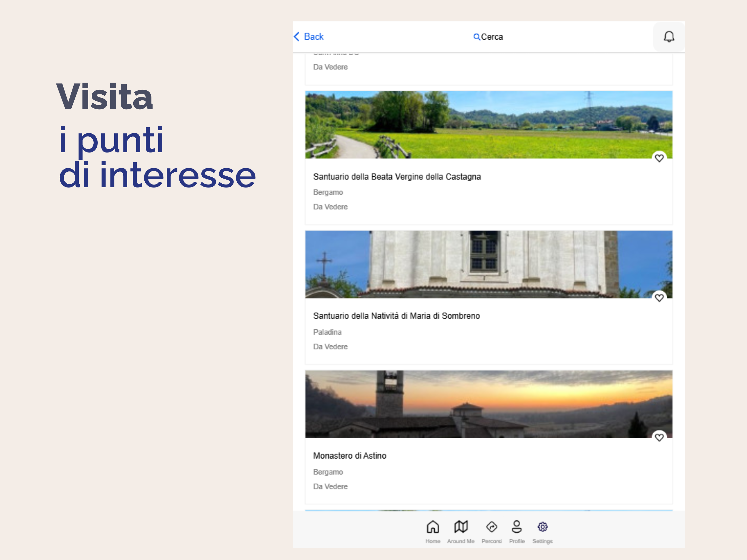
Task: Click Da Vedere under Monastero di Astino
Action: pos(330,486)
